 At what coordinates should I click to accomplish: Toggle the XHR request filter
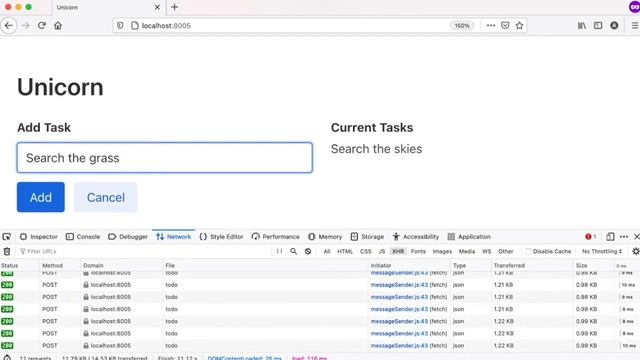pyautogui.click(x=398, y=251)
